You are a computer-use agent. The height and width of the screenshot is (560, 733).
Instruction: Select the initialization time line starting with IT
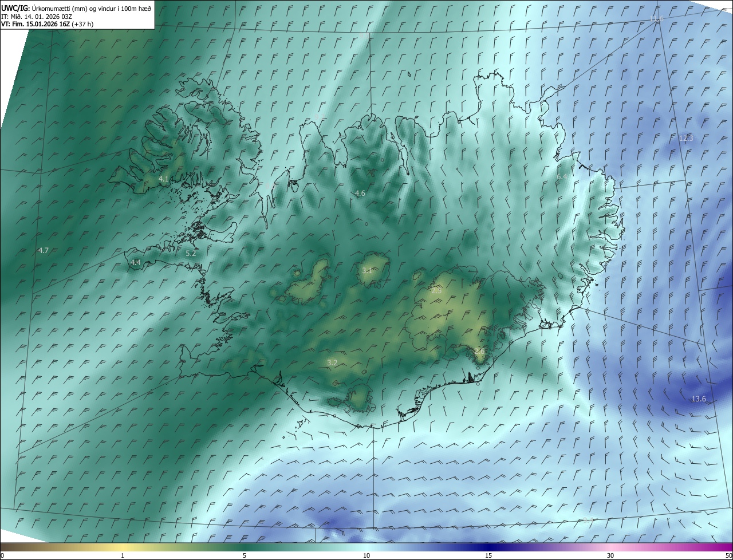tap(37, 16)
